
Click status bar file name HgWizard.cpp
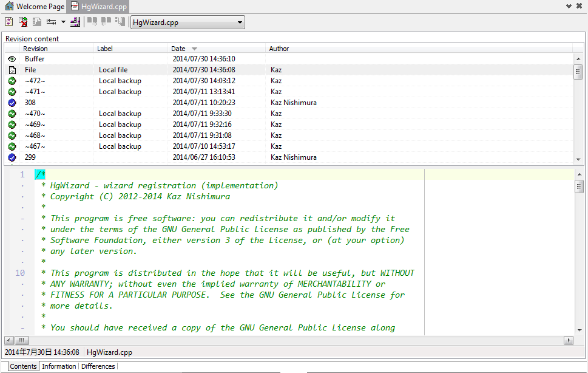coord(109,352)
